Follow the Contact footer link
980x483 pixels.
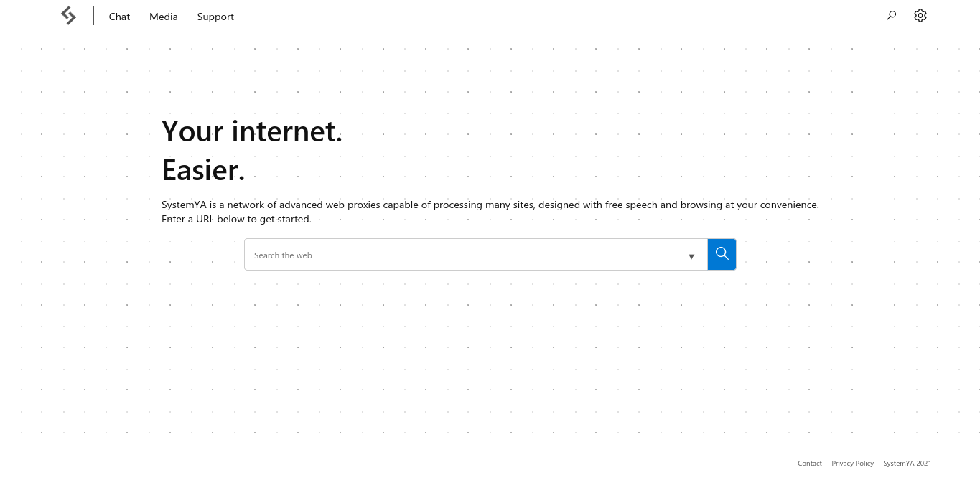click(x=809, y=464)
